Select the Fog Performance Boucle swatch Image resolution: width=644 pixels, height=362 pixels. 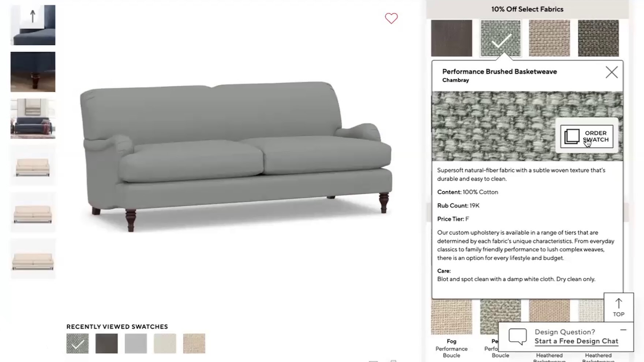pyautogui.click(x=452, y=317)
